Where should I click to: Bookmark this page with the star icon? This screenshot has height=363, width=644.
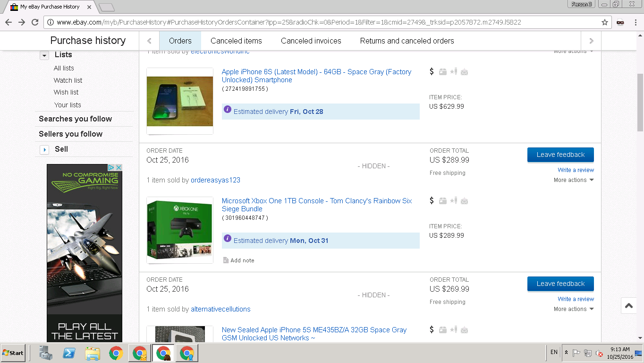tap(605, 22)
